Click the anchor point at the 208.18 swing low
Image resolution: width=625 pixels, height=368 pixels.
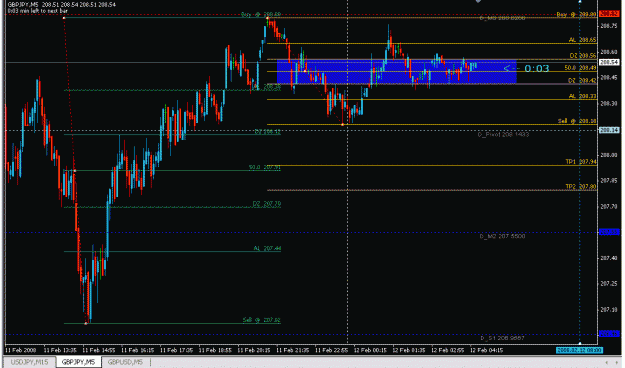342,124
